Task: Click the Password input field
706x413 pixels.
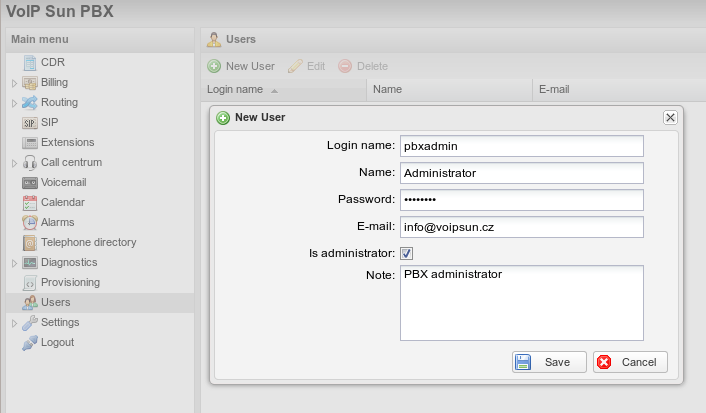Action: click(522, 200)
